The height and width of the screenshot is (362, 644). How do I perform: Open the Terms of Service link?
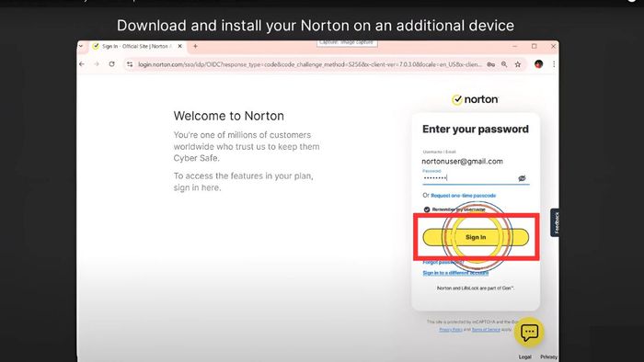pos(486,330)
